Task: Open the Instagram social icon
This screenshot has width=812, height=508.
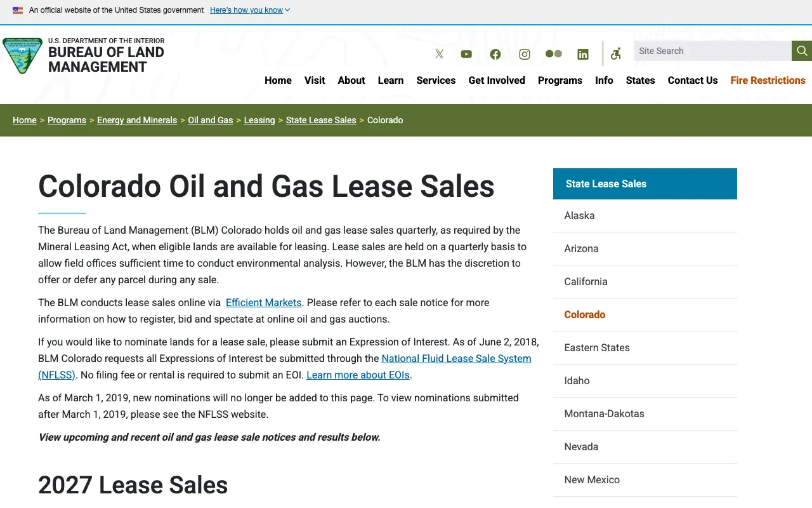Action: coord(525,54)
